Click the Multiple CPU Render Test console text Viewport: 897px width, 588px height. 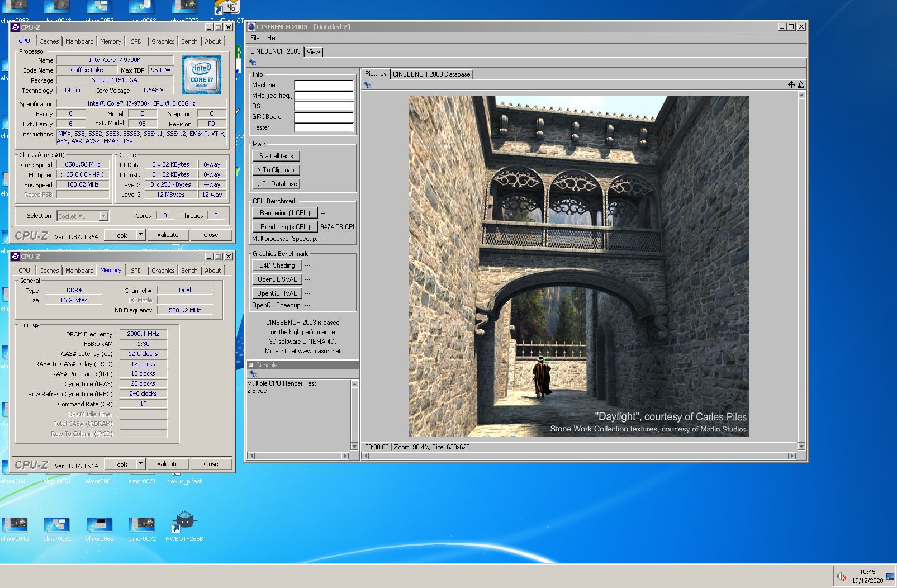[282, 383]
